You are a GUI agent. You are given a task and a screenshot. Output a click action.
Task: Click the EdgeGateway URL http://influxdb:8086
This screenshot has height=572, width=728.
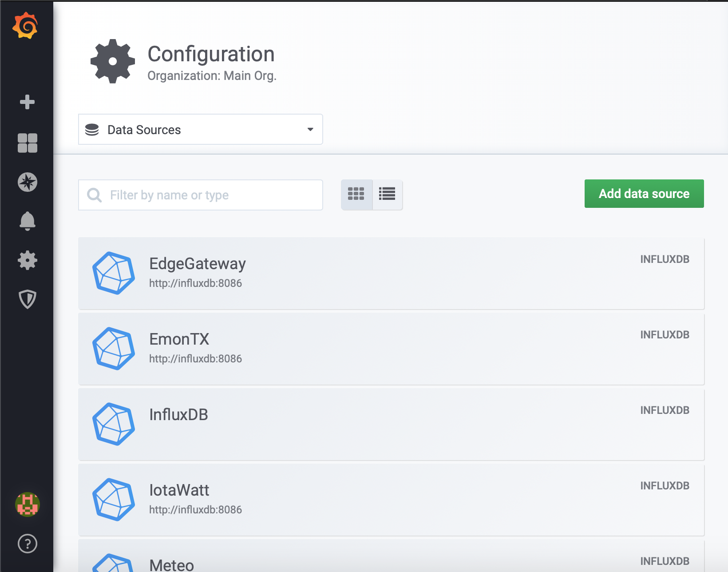click(x=195, y=283)
